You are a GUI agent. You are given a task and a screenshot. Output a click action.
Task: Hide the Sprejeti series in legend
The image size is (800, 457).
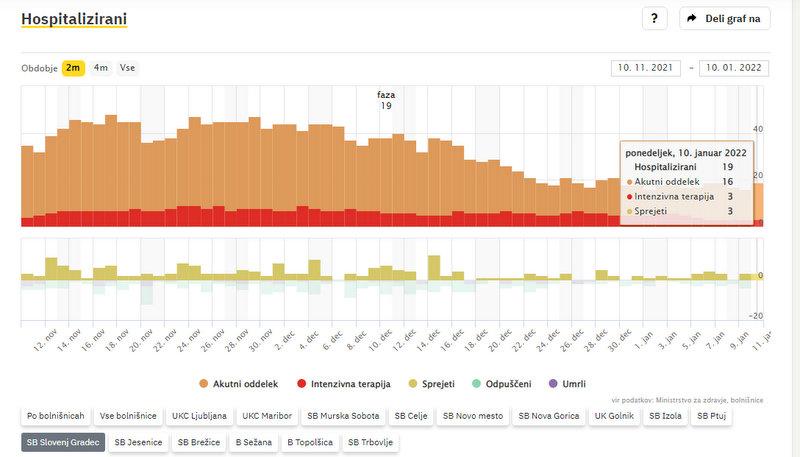click(x=435, y=384)
